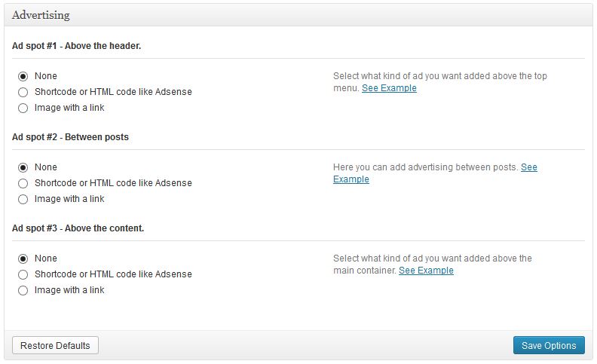Image resolution: width=597 pixels, height=364 pixels.
Task: Click the Restore Defaults button
Action: coord(55,345)
